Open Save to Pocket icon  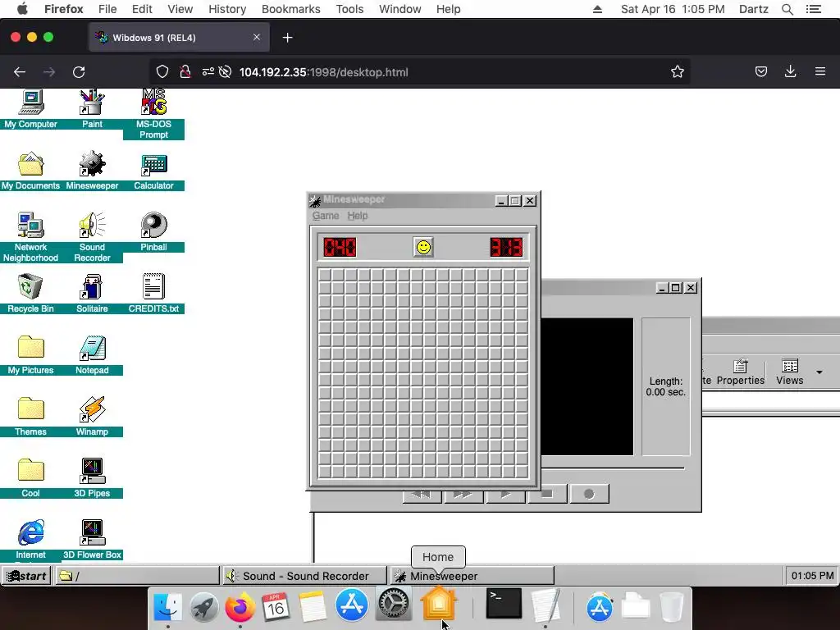point(760,72)
